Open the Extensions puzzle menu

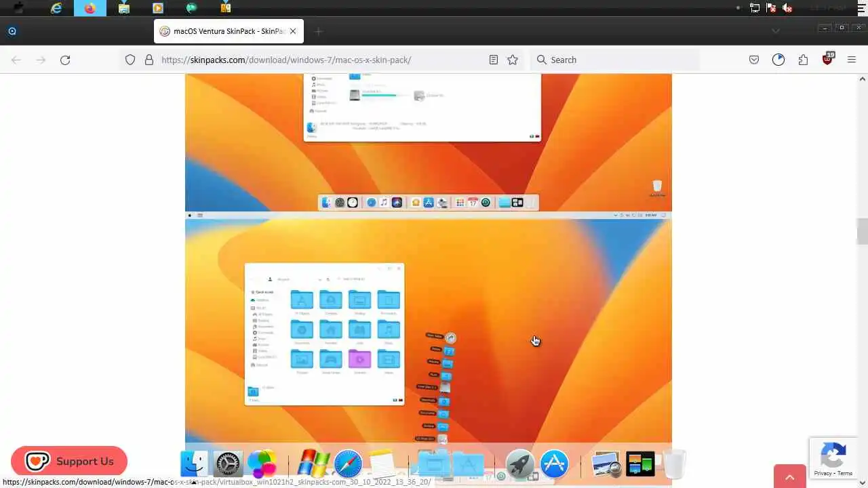[803, 60]
